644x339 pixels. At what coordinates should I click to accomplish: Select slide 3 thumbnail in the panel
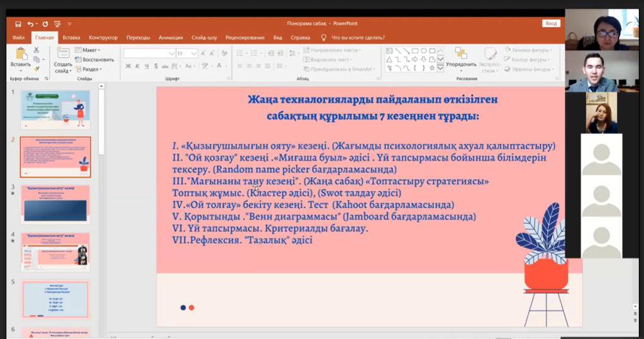56,204
